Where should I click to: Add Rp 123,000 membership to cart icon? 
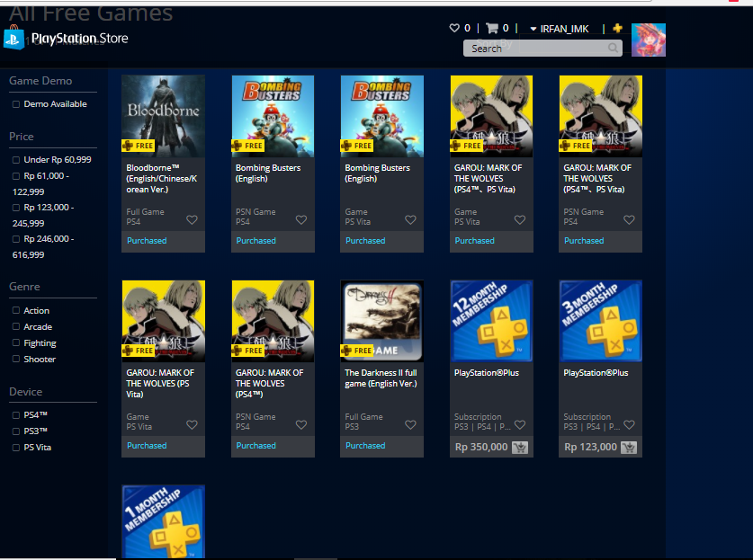click(629, 448)
